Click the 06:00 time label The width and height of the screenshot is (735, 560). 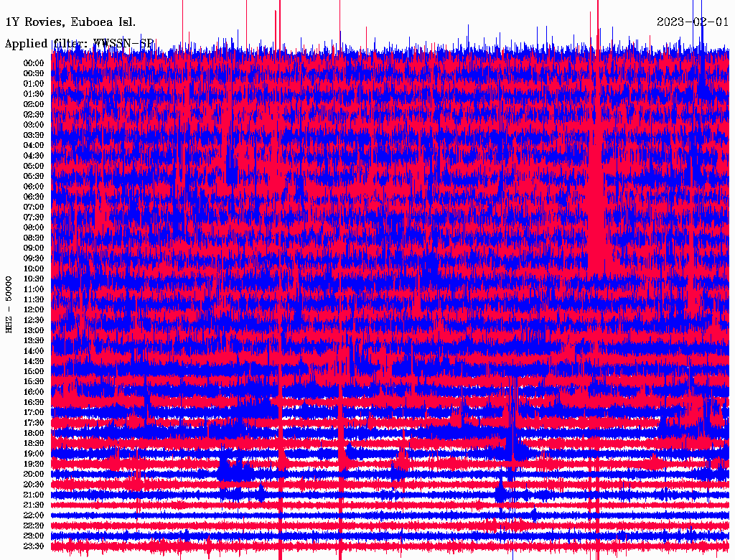34,187
